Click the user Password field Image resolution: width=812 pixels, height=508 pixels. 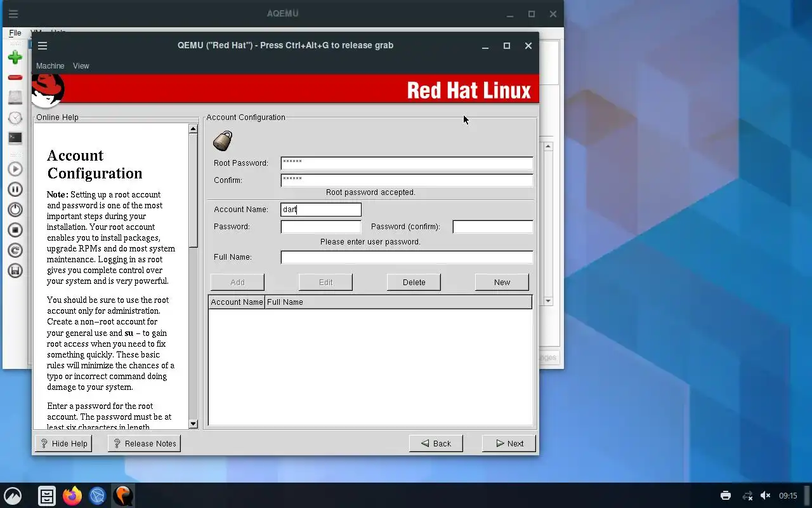321,227
